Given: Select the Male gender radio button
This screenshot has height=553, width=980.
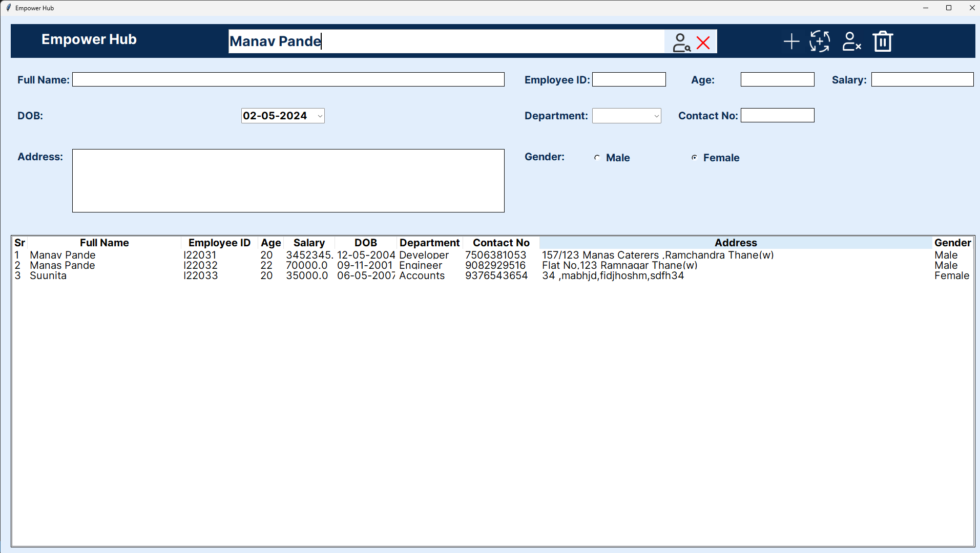Looking at the screenshot, I should pos(597,158).
